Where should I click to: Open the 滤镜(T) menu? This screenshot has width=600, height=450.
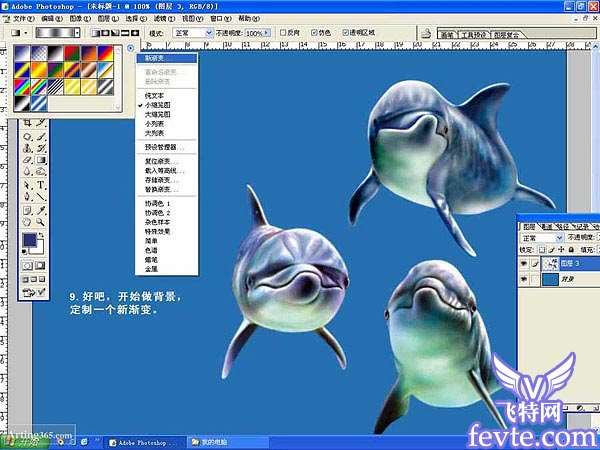point(164,19)
